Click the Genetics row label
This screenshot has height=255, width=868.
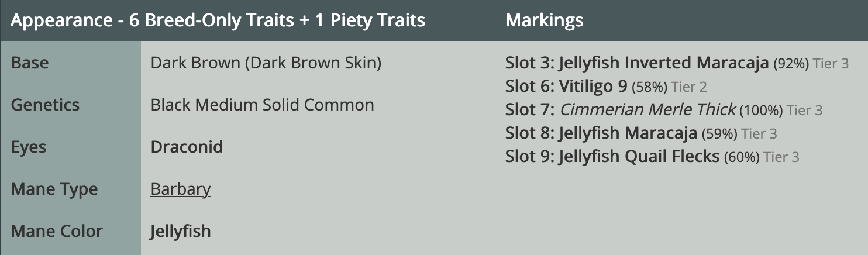click(x=45, y=105)
